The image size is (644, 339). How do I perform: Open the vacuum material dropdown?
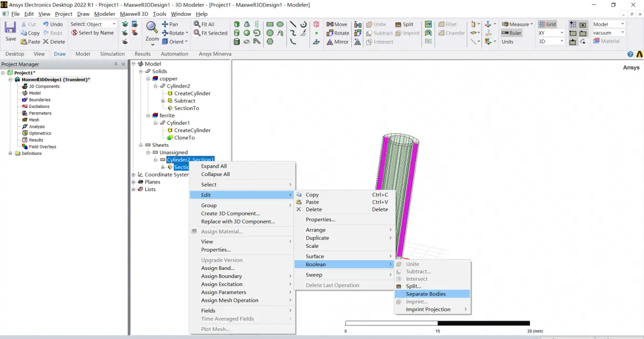[x=622, y=33]
